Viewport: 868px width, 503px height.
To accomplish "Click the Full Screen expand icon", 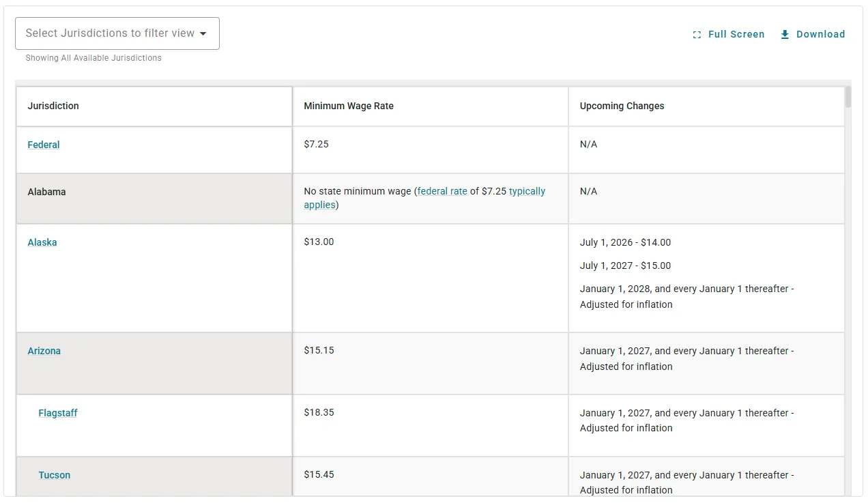I will tap(697, 35).
